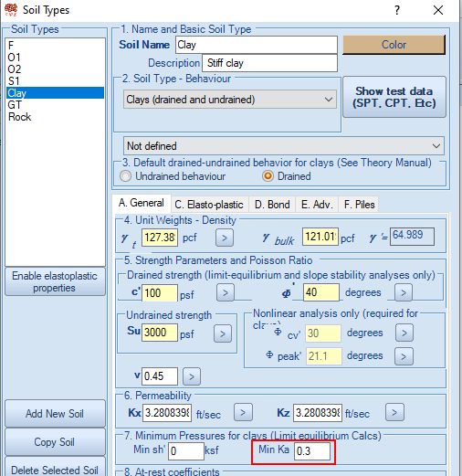Click the Add New Soil button
Image resolution: width=462 pixels, height=476 pixels.
(55, 414)
